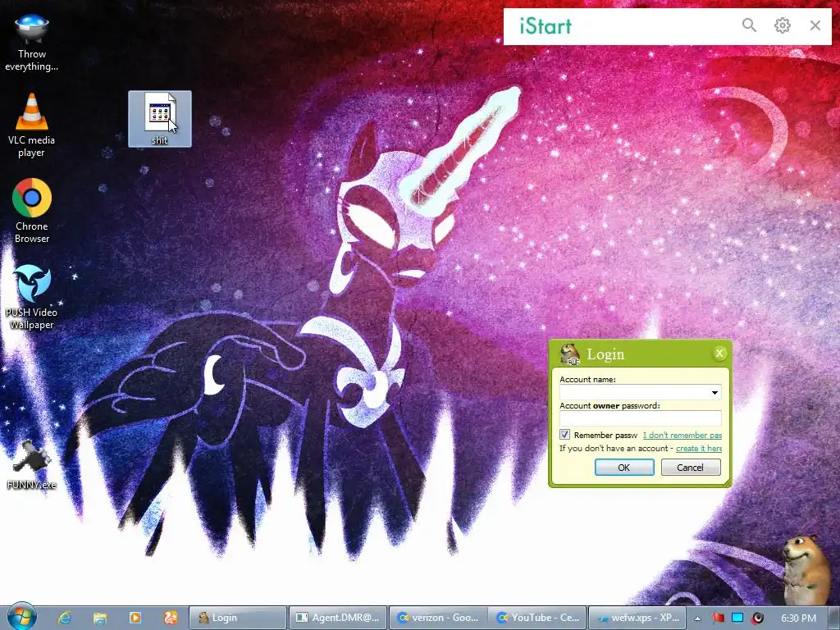Click the round dark icon in the tray
Image resolution: width=840 pixels, height=630 pixels.
coord(757,619)
